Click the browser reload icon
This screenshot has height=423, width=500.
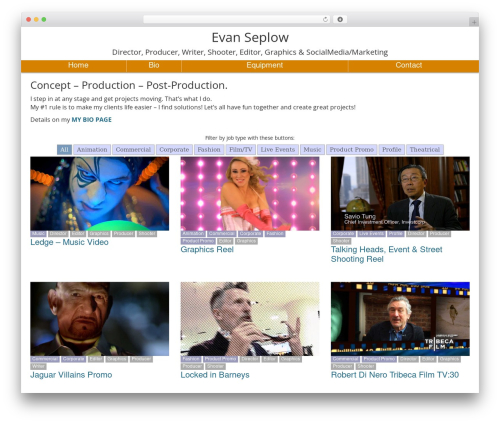coord(325,19)
